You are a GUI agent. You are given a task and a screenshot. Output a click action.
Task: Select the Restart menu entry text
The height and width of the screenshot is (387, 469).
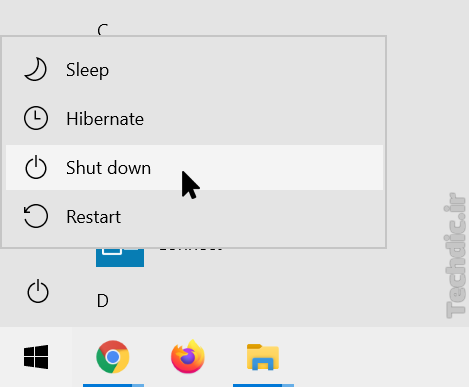point(93,217)
